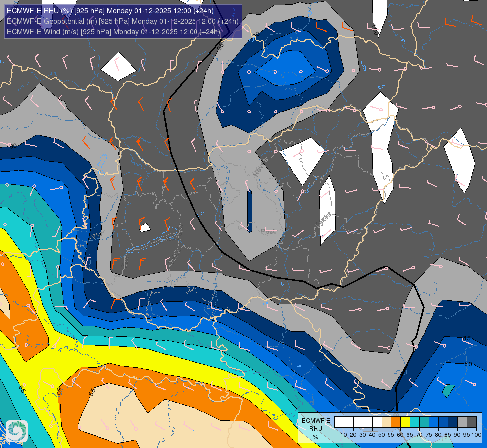Screen dimensions: 487x448
Task: Pick the light gray 90-95% legend swatch
Action: (462, 422)
